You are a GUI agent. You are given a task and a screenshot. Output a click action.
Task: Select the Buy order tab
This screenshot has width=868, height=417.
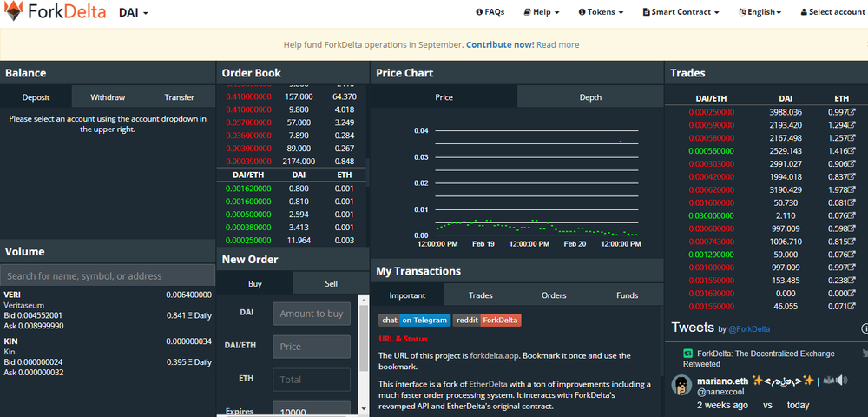pos(255,283)
